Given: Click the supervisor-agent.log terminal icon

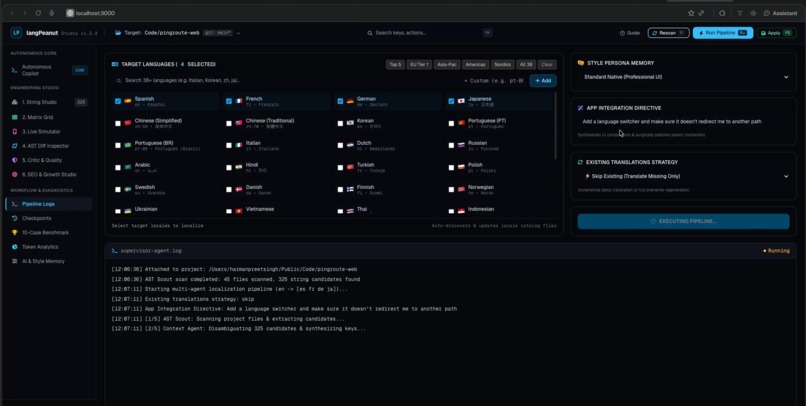Looking at the screenshot, I should (114, 251).
